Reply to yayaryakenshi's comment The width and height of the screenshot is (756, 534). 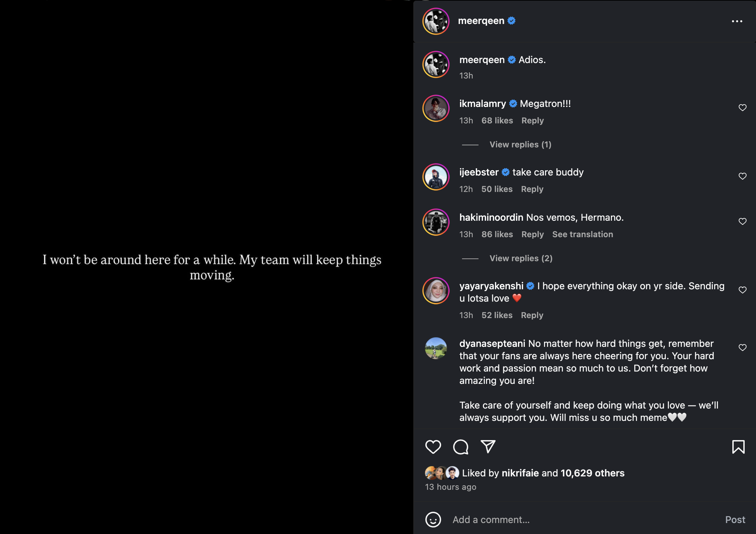click(x=532, y=315)
